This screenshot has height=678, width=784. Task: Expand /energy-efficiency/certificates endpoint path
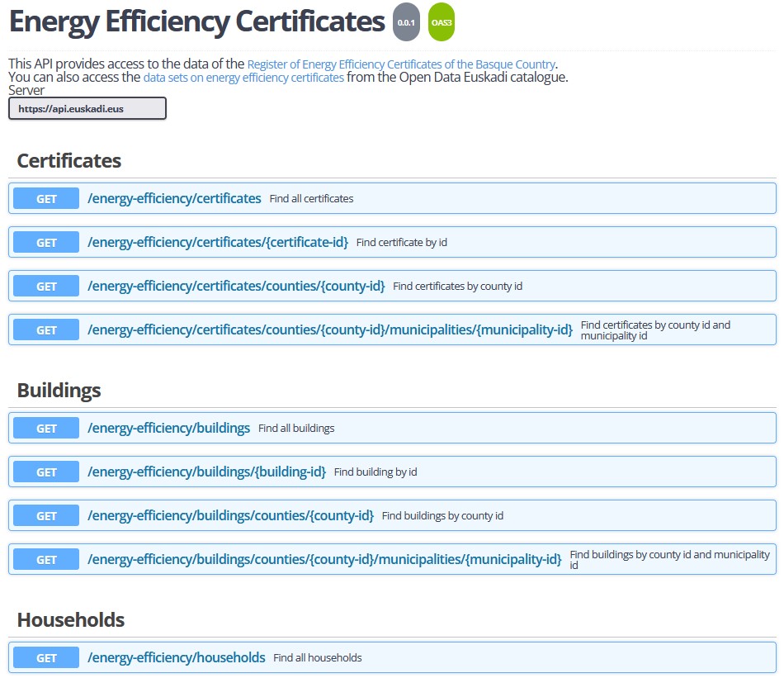click(174, 199)
